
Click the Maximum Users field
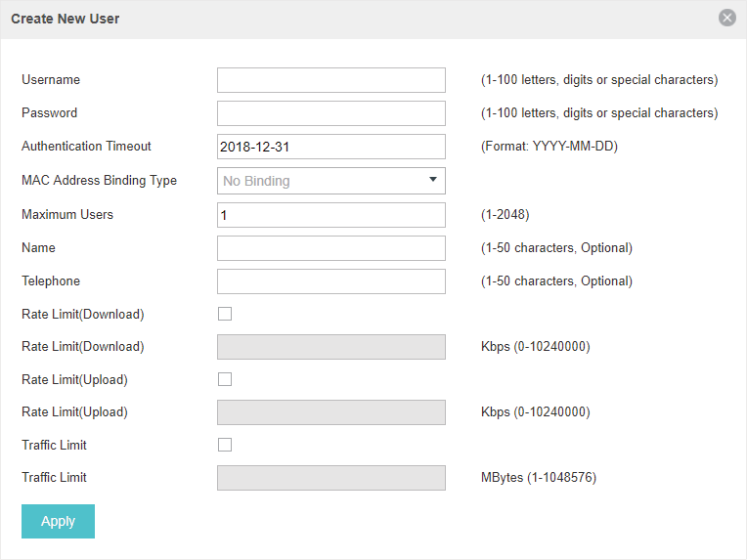(x=331, y=215)
